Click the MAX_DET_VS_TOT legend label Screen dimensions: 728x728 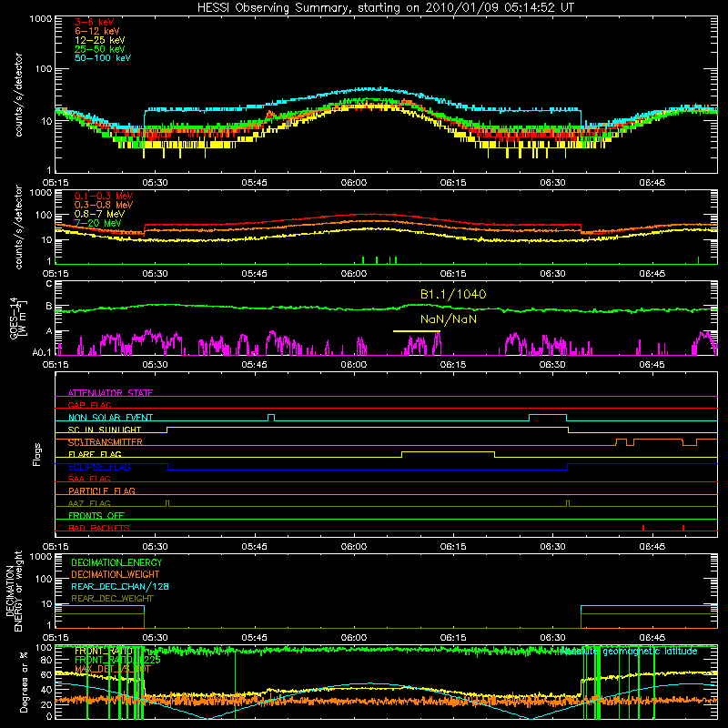click(113, 669)
